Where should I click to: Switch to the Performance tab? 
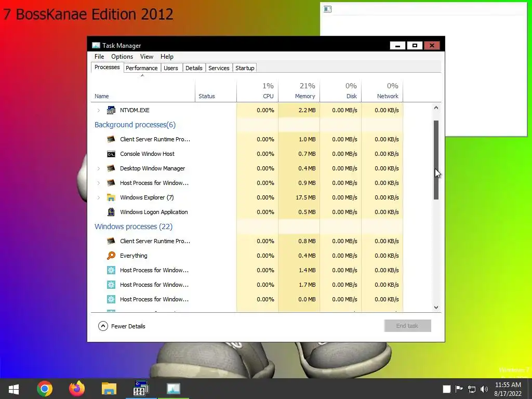coord(141,68)
